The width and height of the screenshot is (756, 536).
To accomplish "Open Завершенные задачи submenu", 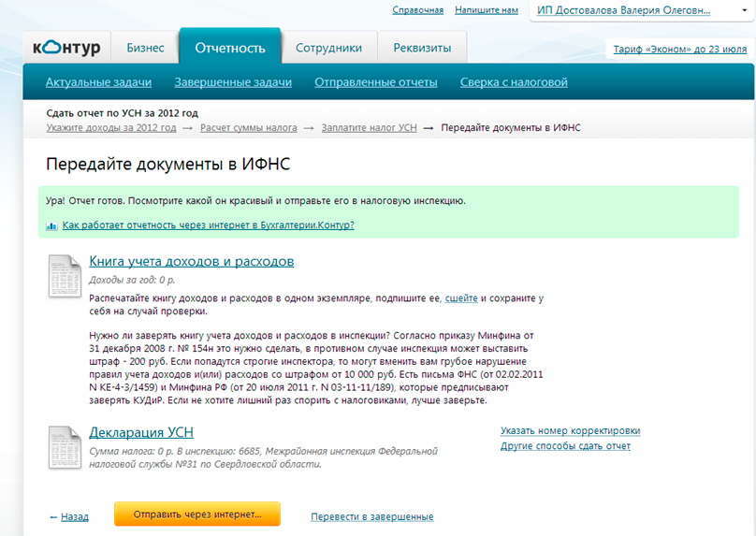I will tap(233, 82).
